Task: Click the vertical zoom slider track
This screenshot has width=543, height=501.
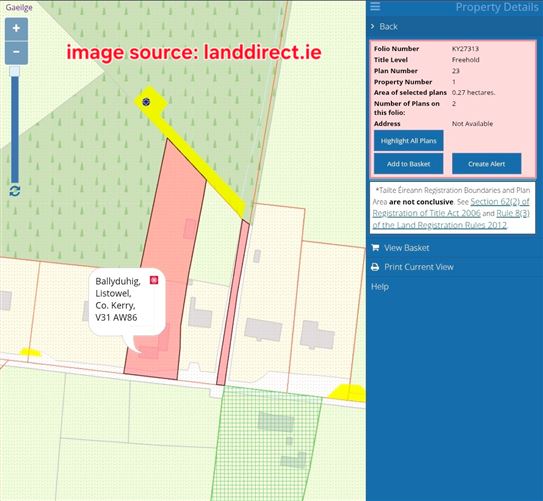Action: tap(15, 129)
